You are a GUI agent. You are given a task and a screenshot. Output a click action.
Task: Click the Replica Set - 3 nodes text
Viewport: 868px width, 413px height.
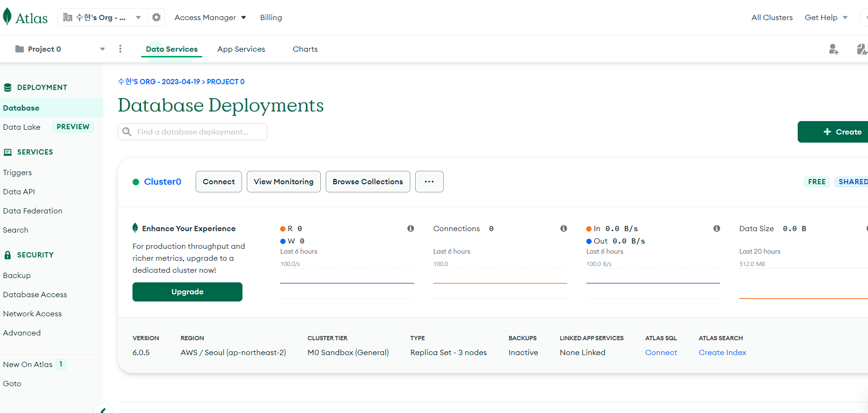tap(449, 352)
